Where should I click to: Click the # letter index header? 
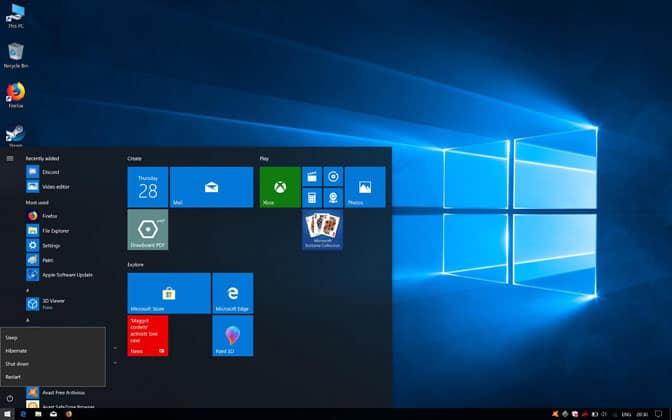[27, 290]
